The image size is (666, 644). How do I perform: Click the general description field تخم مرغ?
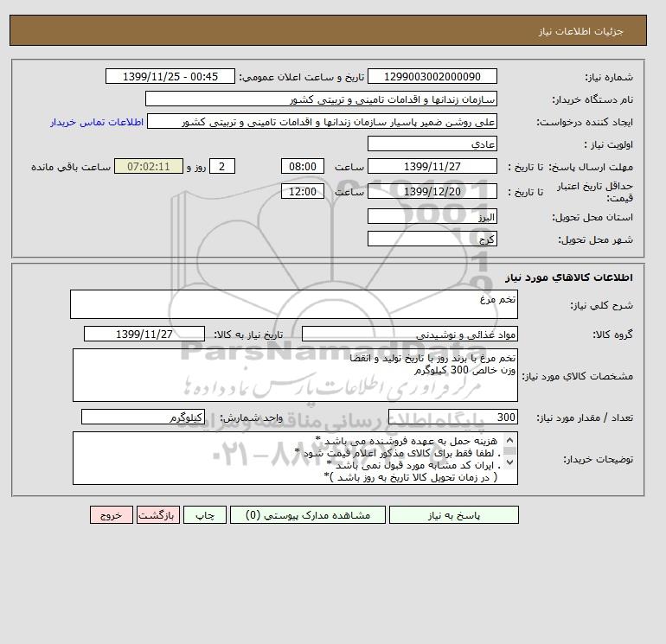[x=294, y=304]
